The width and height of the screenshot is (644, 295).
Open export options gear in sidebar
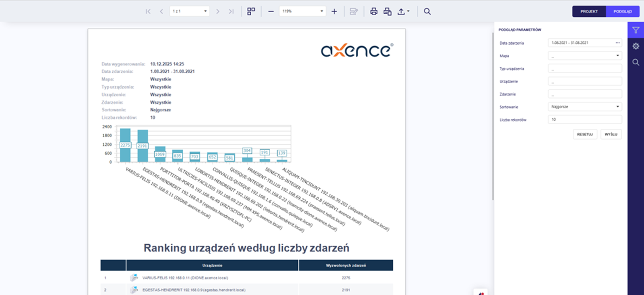[x=636, y=46]
